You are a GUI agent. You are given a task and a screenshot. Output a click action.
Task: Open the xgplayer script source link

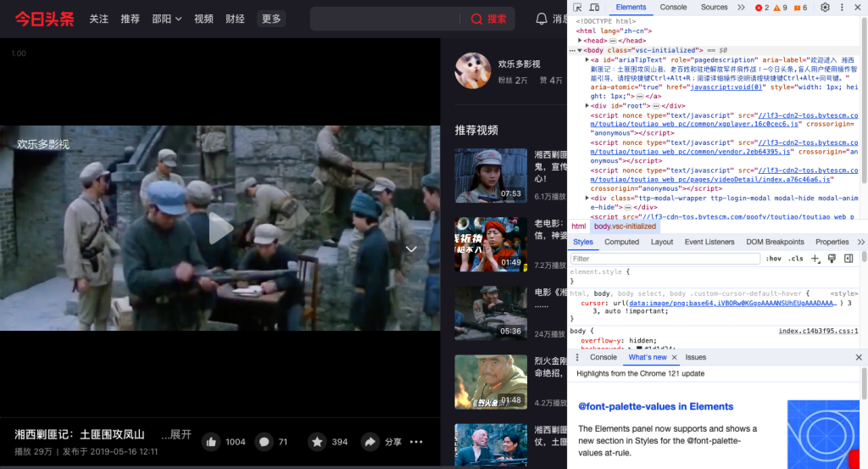[x=724, y=120]
